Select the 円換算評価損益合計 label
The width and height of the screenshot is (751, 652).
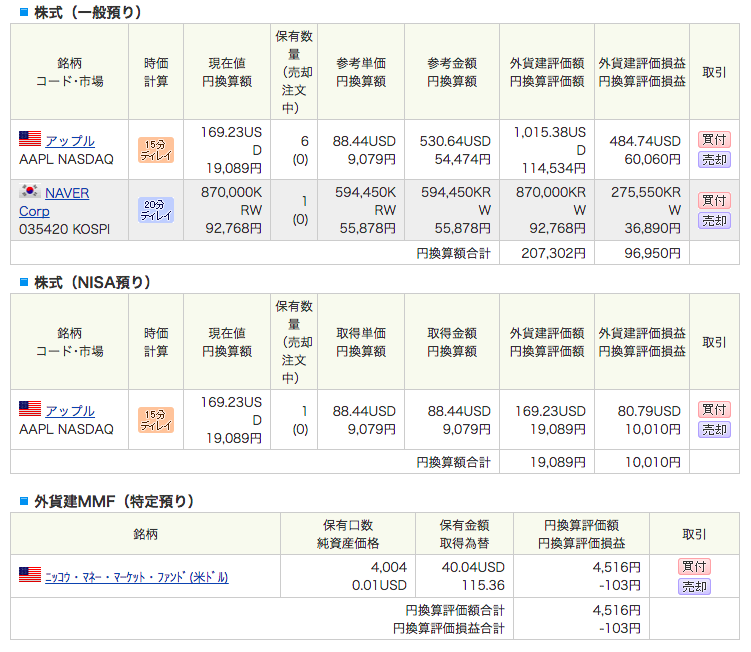point(449,628)
